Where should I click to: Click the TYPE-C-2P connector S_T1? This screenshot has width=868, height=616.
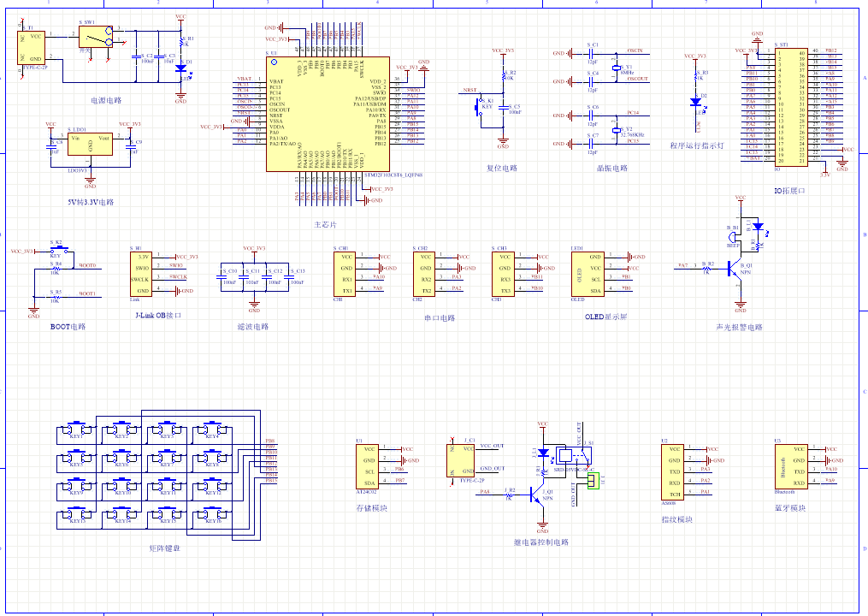32,47
